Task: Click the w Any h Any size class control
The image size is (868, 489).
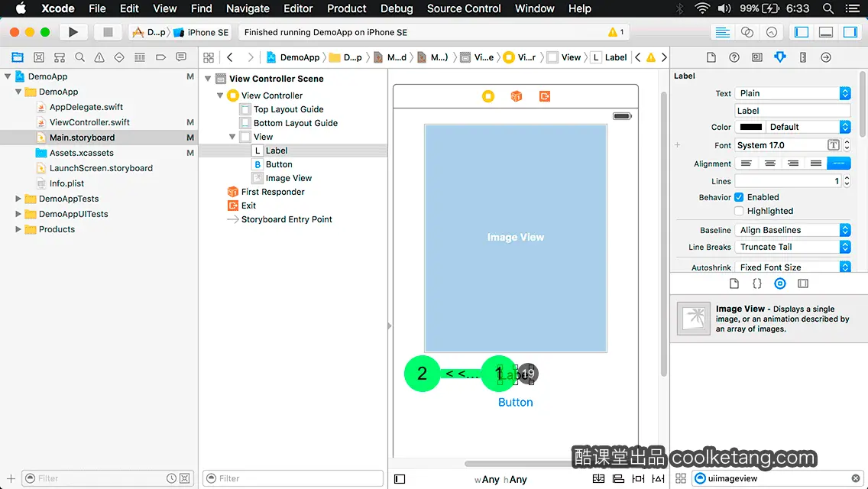Action: click(500, 480)
